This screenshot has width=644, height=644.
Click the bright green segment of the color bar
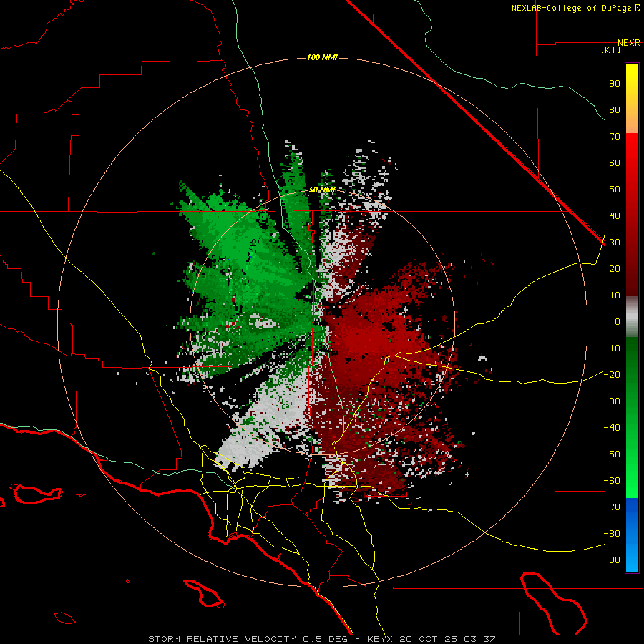click(x=632, y=418)
